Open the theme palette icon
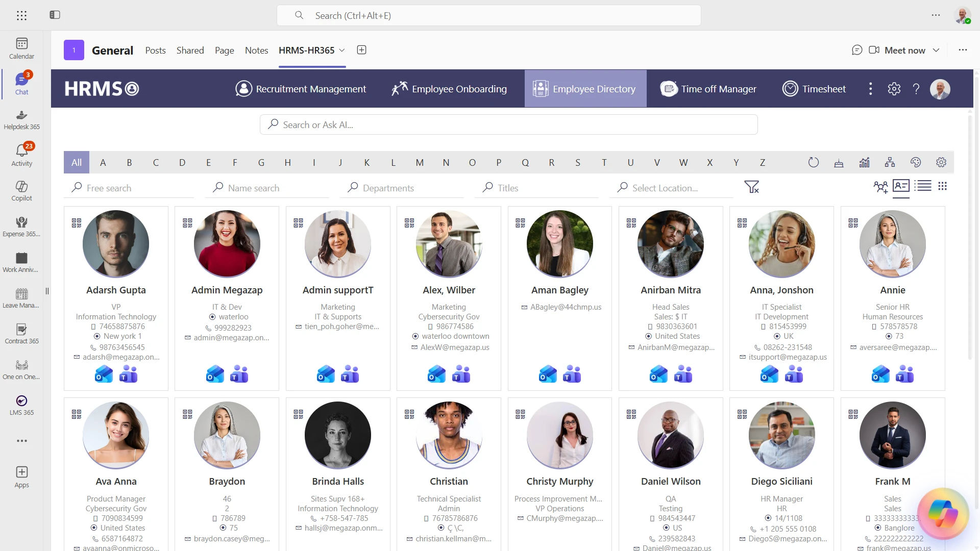Viewport: 980px width, 551px height. (916, 162)
